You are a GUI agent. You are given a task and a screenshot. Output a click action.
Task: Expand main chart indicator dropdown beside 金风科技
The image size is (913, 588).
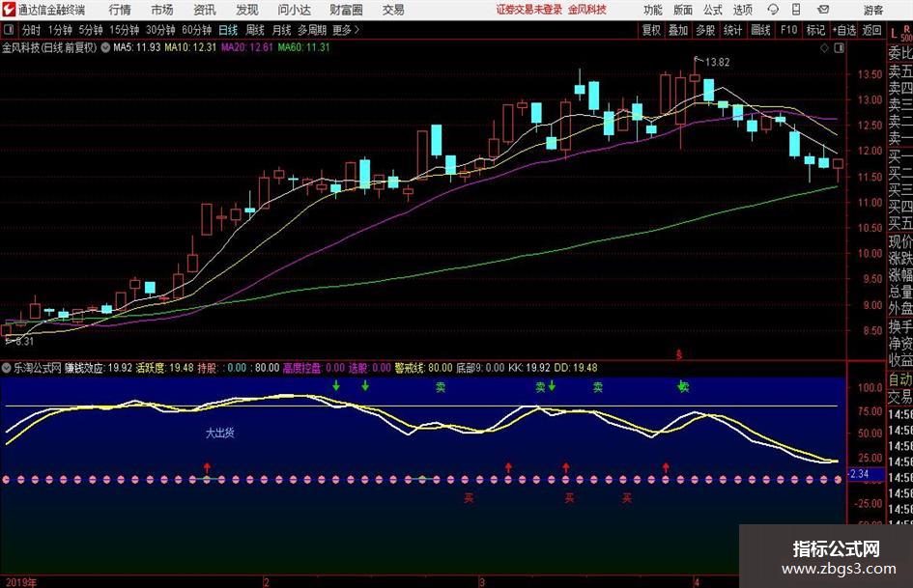click(x=105, y=47)
